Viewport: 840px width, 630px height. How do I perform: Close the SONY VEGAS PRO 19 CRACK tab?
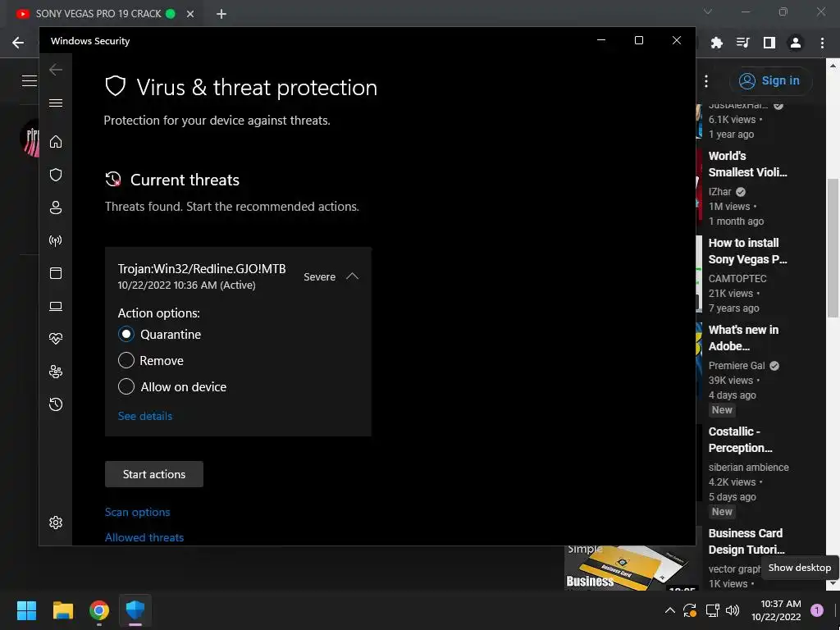point(190,14)
